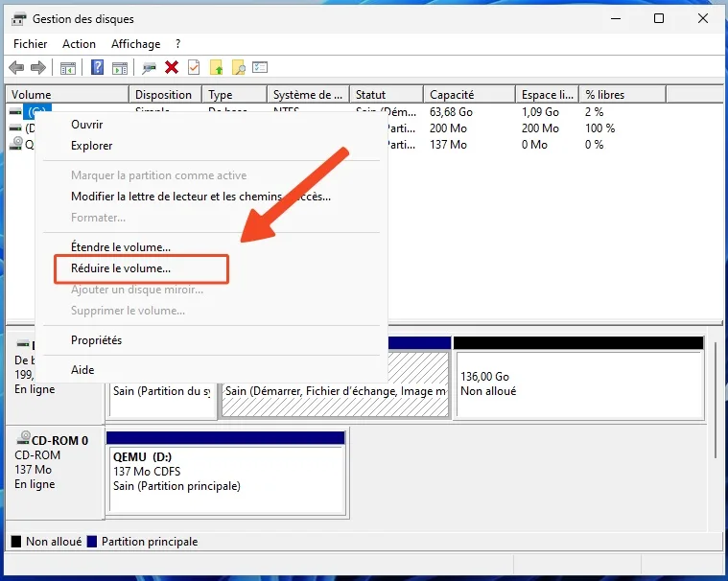Open the ? help menu
Image resolution: width=728 pixels, height=581 pixels.
click(x=177, y=44)
